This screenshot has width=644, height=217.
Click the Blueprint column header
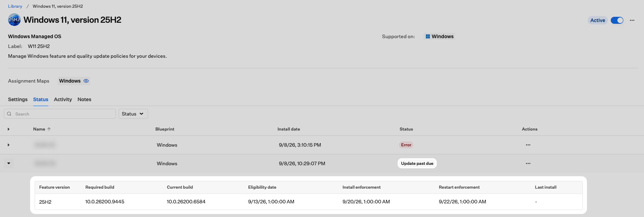[x=165, y=129]
